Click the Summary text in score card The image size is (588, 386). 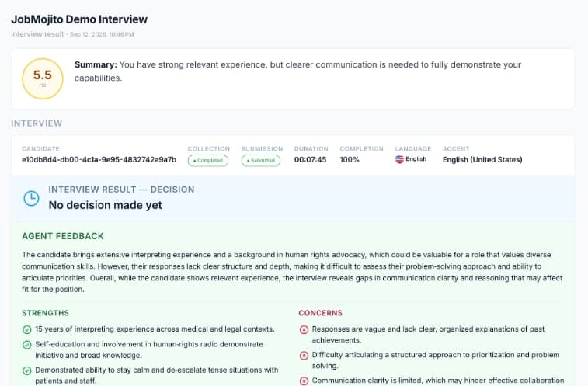[x=297, y=71]
